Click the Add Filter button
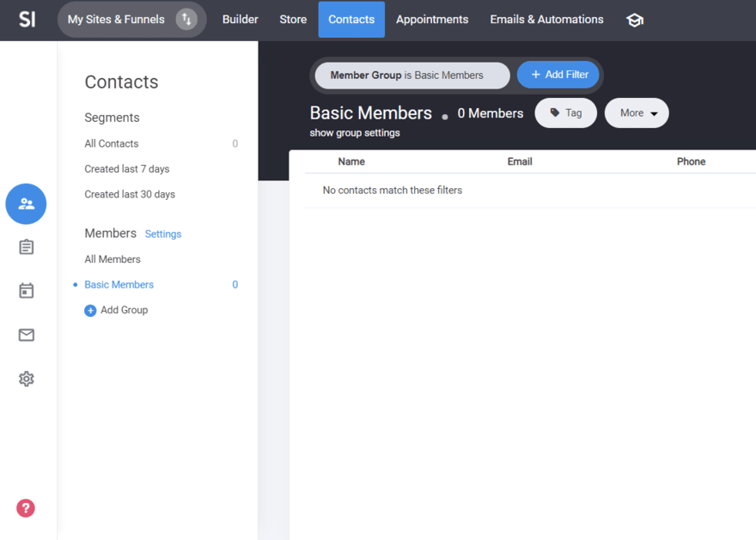The width and height of the screenshot is (756, 540). [x=558, y=75]
